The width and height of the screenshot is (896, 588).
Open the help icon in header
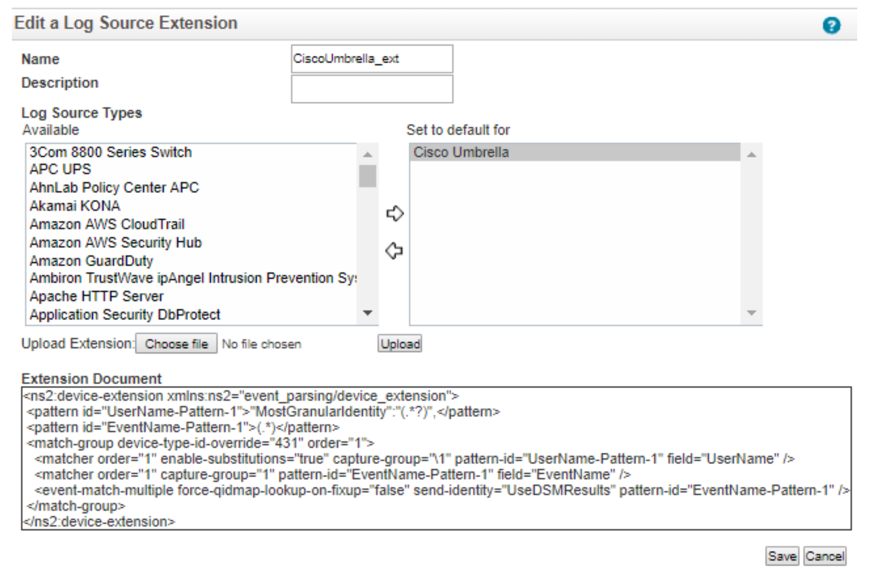pos(831,26)
